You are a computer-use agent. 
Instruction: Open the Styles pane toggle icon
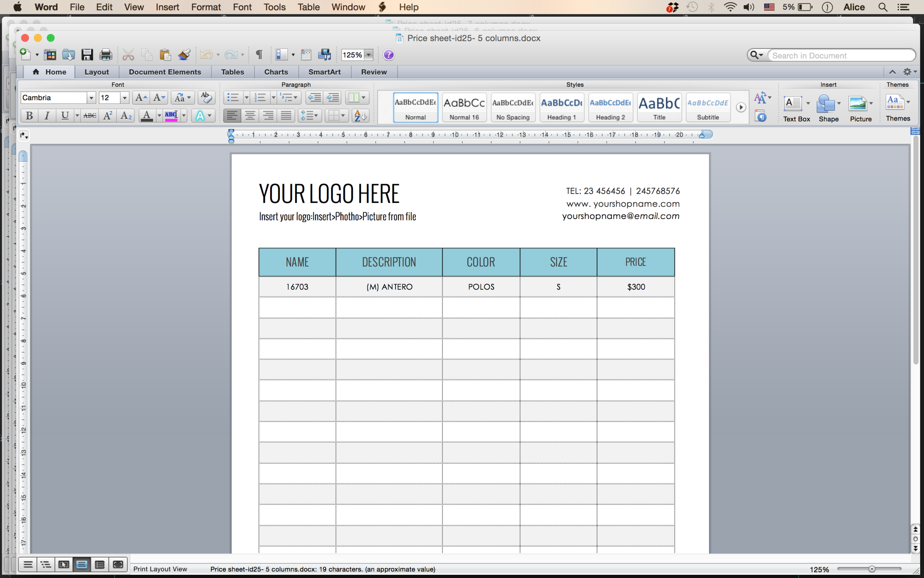[760, 116]
